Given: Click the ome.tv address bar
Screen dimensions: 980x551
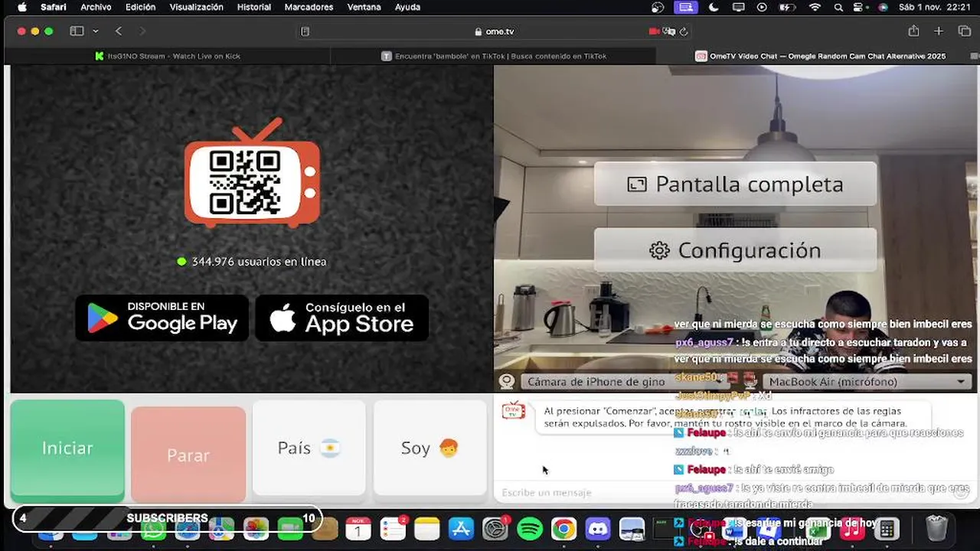Looking at the screenshot, I should [495, 31].
